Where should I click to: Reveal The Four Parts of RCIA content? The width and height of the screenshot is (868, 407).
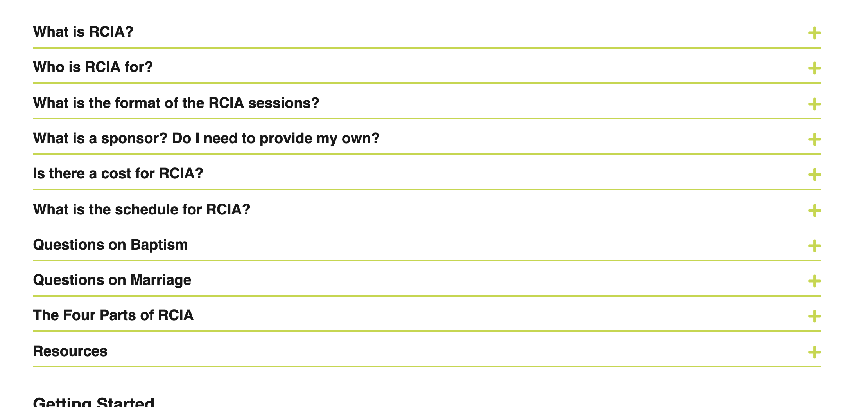click(x=113, y=315)
